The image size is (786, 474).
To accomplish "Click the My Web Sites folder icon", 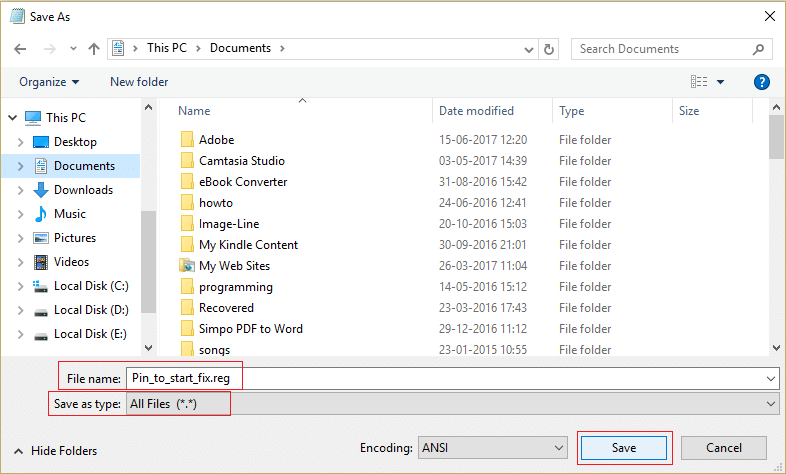I will click(x=187, y=266).
